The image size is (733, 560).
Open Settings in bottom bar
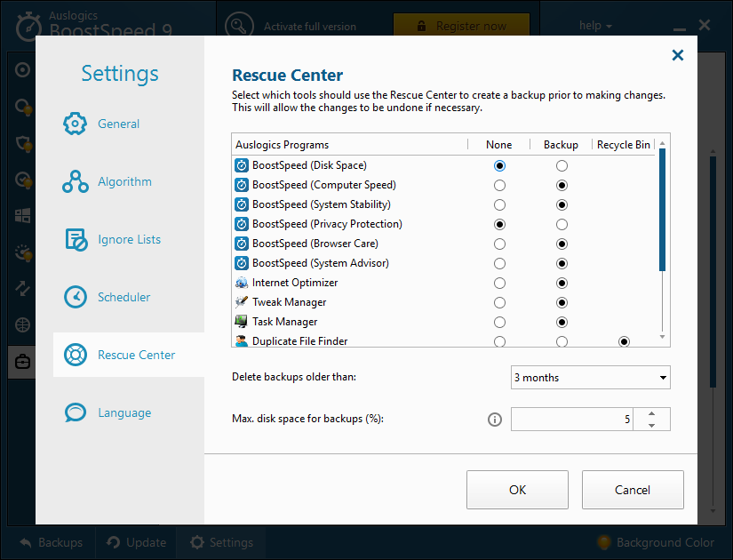click(222, 543)
